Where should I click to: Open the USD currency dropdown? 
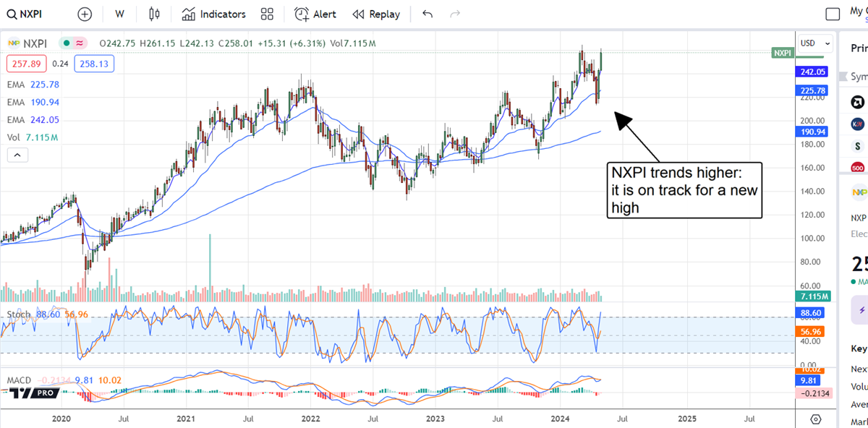[814, 43]
